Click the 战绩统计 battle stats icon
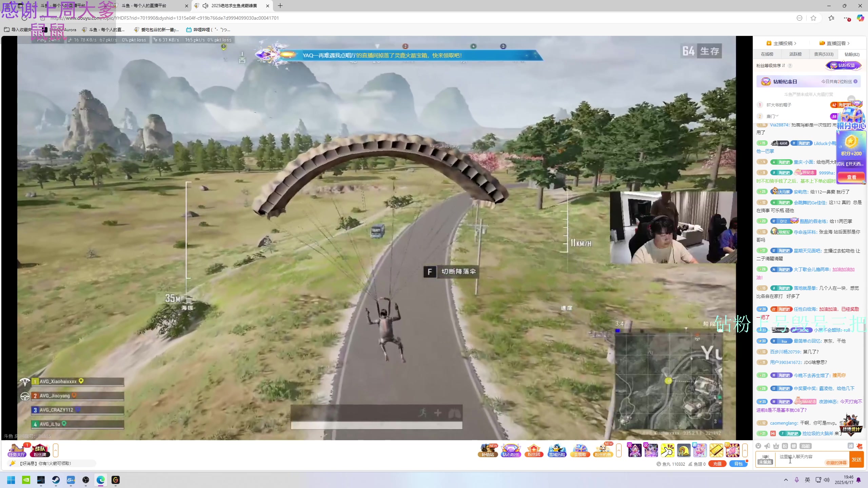 (851, 425)
